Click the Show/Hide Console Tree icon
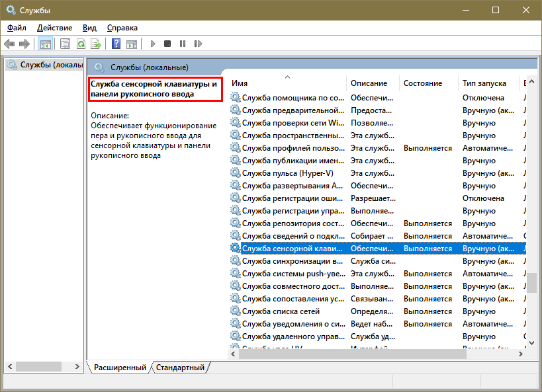 (x=45, y=44)
